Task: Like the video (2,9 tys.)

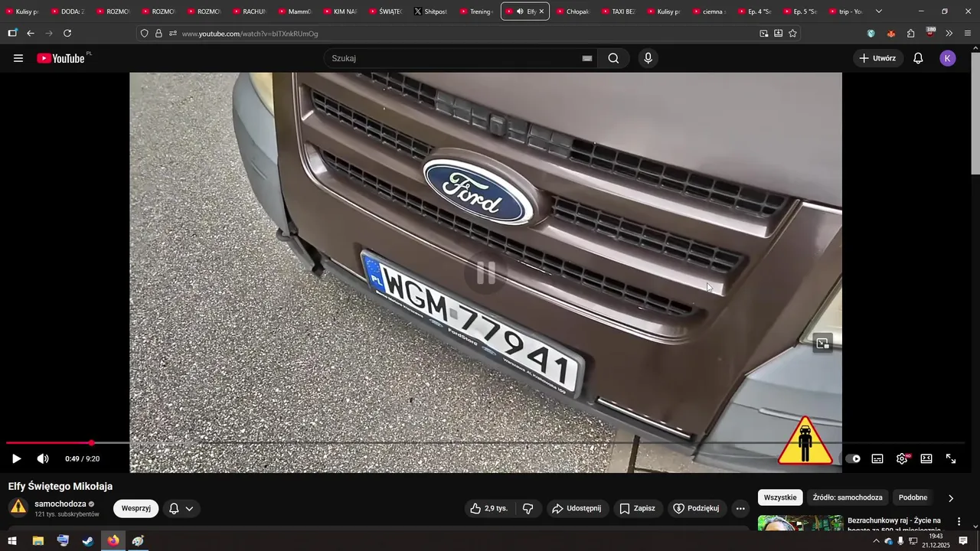Action: [489, 508]
